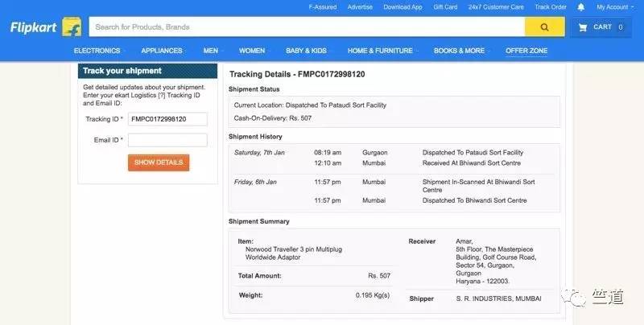Click the weight value 0.195 Kg(s)
Viewport: 644px width, 325px height.
pyautogui.click(x=373, y=295)
